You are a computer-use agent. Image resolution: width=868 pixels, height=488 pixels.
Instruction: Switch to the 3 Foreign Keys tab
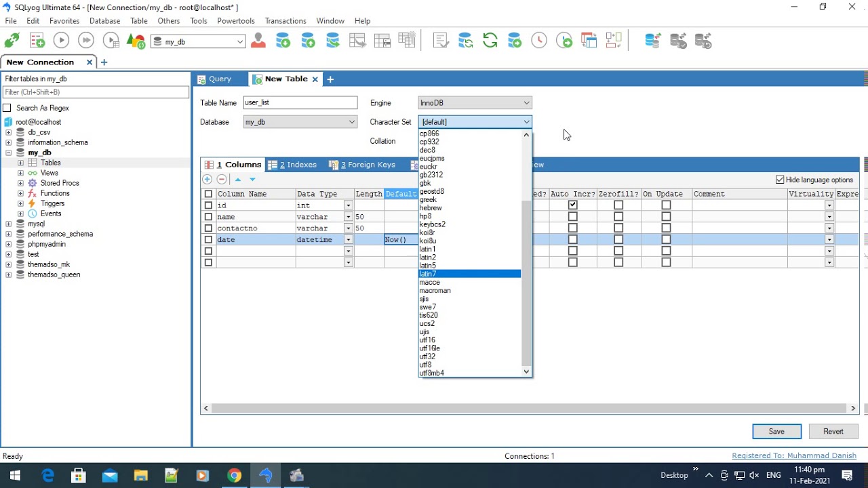[x=362, y=165]
